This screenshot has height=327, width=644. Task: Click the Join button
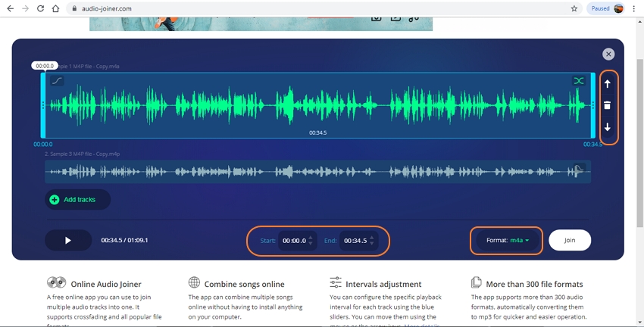point(570,241)
